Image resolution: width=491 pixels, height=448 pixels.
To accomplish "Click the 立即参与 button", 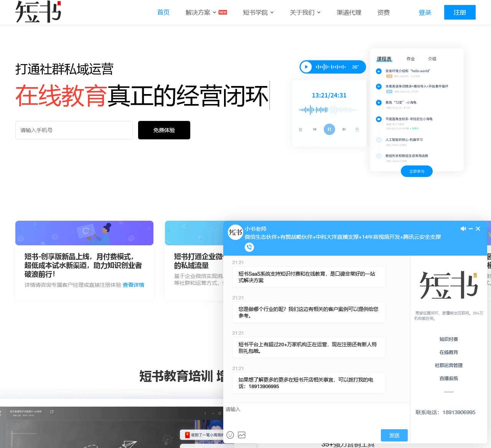I will click(417, 171).
